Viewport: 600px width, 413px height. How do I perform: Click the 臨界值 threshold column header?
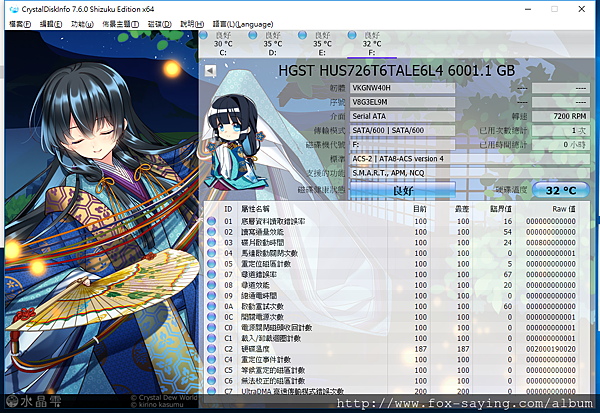point(501,209)
